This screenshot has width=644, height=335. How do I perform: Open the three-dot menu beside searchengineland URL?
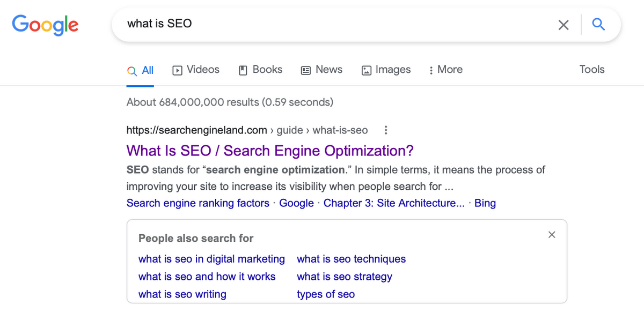point(386,130)
